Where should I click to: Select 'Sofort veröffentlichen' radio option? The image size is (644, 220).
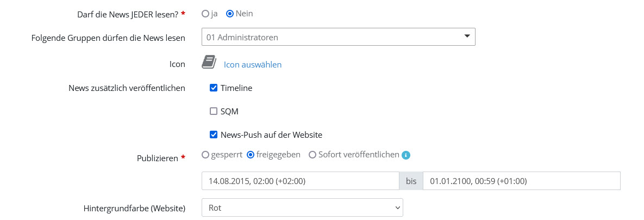pos(312,155)
